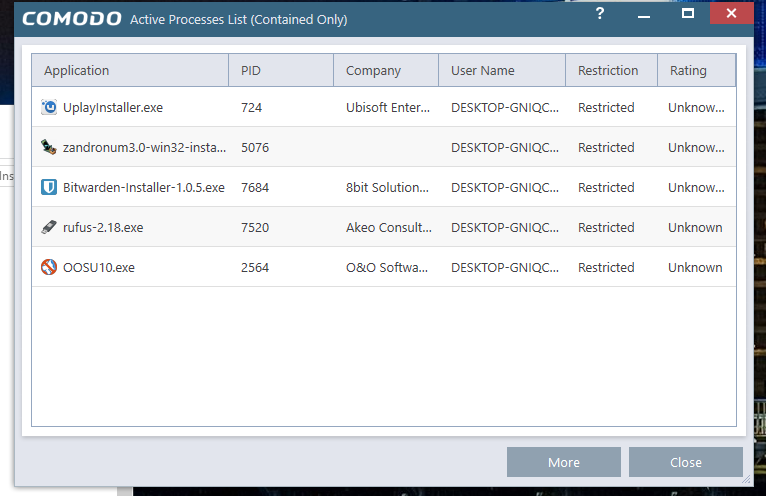Select the UplayInstaller.exe row name
The width and height of the screenshot is (766, 496).
click(x=113, y=108)
